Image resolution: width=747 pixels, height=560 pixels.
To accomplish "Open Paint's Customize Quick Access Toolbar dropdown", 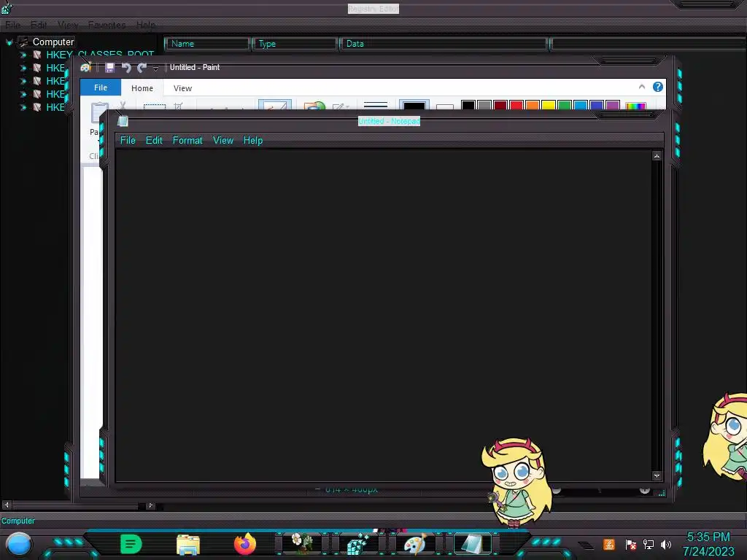I will [155, 69].
